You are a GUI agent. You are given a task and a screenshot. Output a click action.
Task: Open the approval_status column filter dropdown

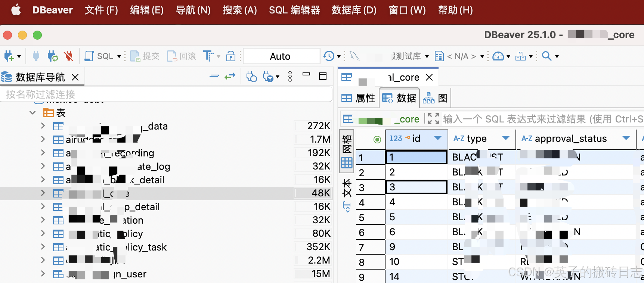click(x=626, y=138)
